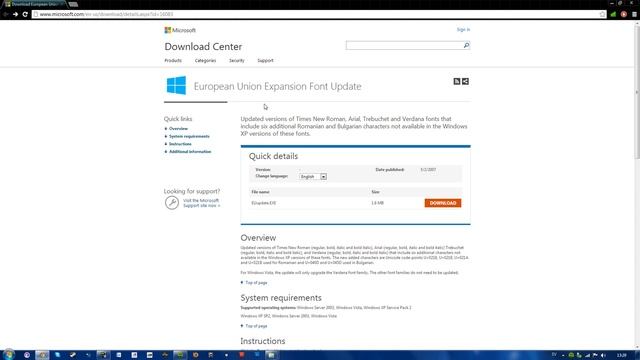This screenshot has height=360, width=640.
Task: Click the wrench support icon
Action: [172, 202]
